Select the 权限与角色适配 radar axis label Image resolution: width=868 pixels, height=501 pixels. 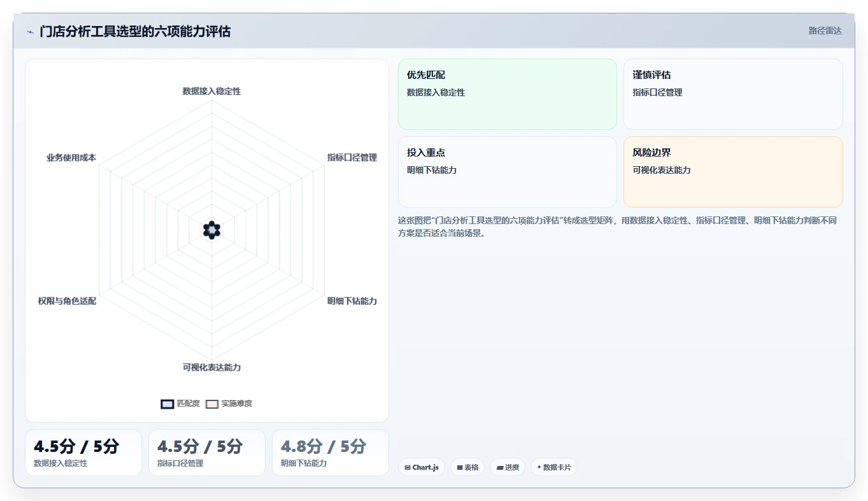click(x=67, y=300)
